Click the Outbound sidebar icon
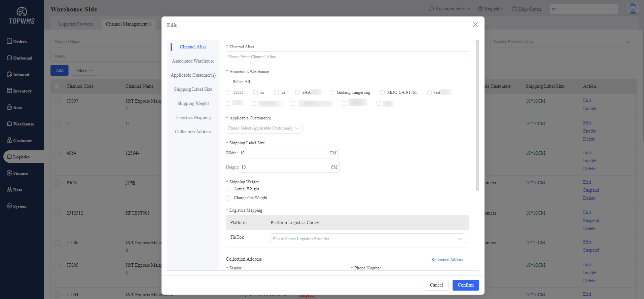Screen dimensions: 644x299 click(9, 58)
